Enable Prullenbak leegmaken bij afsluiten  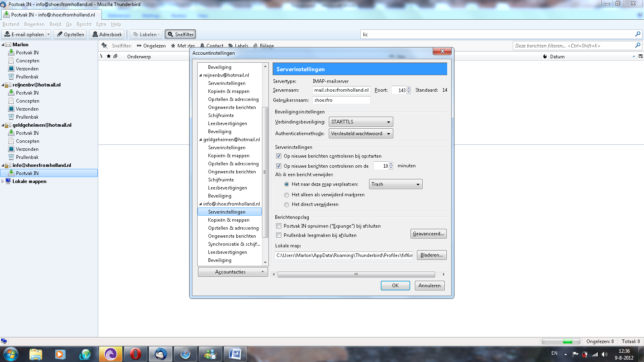[279, 235]
